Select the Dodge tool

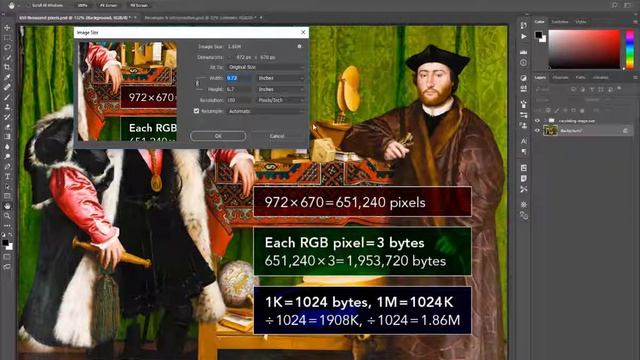click(7, 156)
